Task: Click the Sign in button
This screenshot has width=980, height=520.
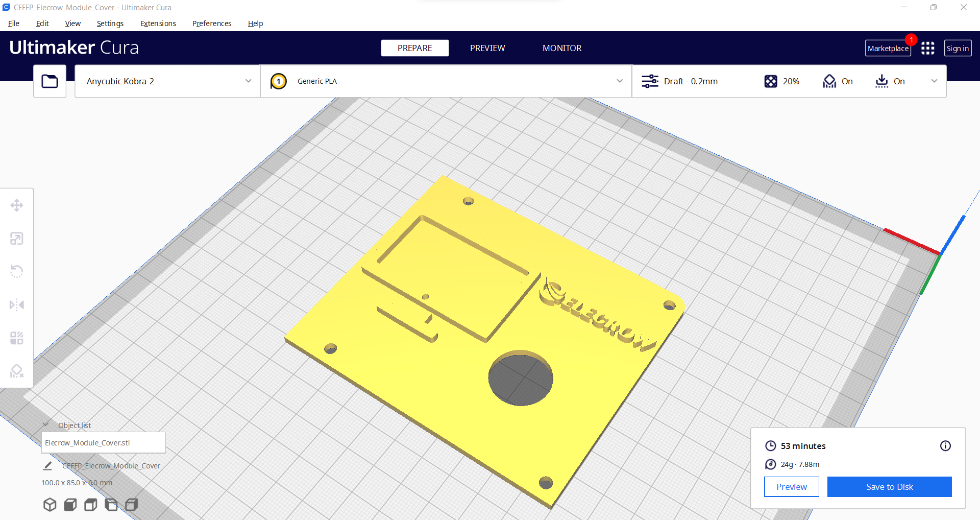Action: click(x=958, y=49)
